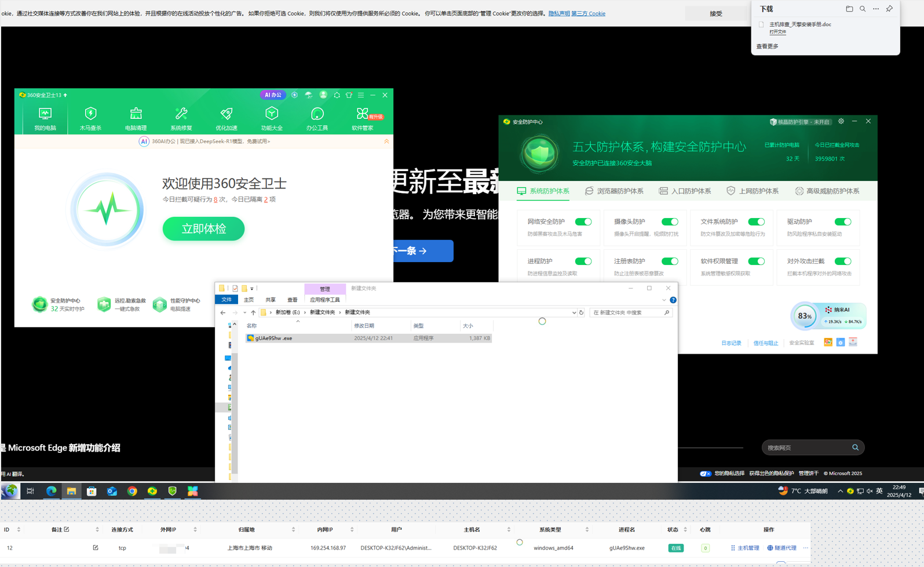Open 信任与阻止 link
Screen dimensions: 924x567
pyautogui.click(x=765, y=343)
